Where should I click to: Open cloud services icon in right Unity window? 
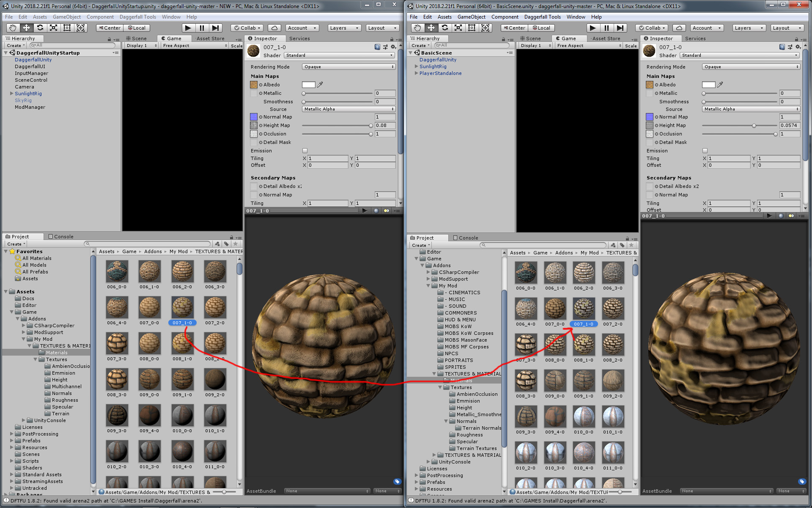point(679,28)
